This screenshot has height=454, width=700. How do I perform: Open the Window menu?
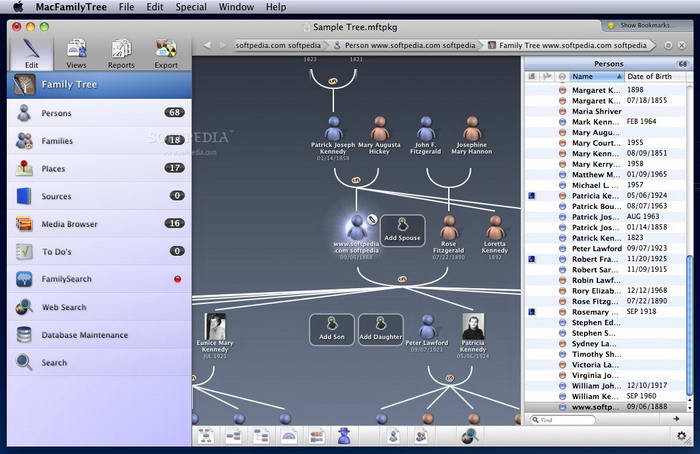click(236, 7)
